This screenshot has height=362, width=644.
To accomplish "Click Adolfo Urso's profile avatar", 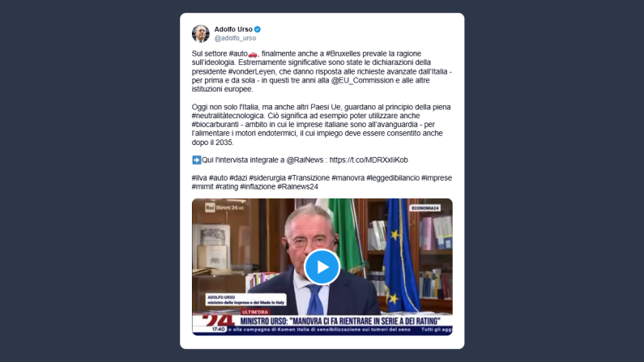I will (x=200, y=34).
